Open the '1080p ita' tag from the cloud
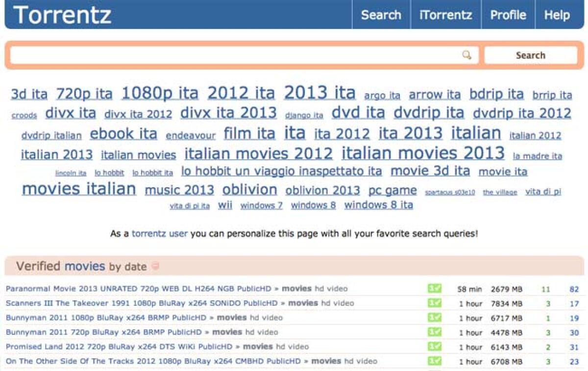Viewport: 588px width, 371px height. pos(159,93)
